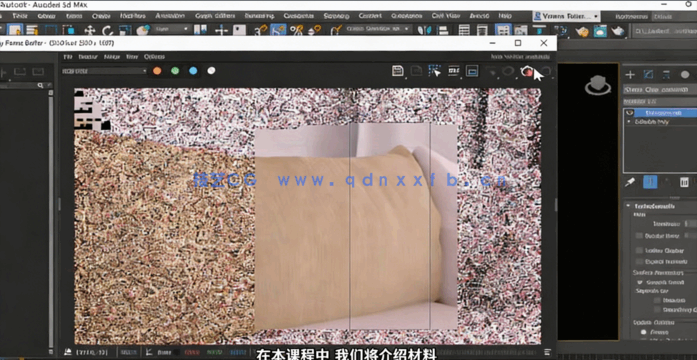Switch to the Modify command panel tab

pyautogui.click(x=648, y=74)
